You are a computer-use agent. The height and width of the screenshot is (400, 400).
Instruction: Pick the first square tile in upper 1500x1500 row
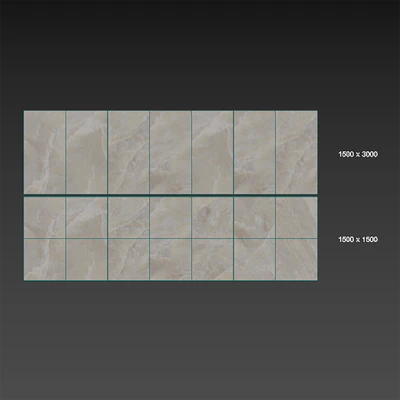point(44,218)
